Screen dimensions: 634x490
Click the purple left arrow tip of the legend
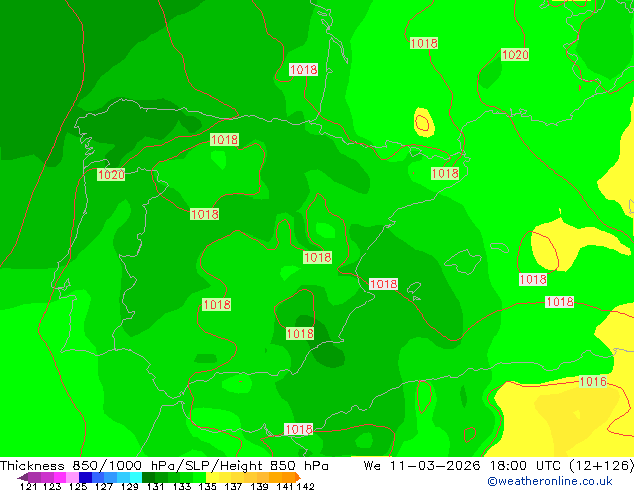point(22,478)
